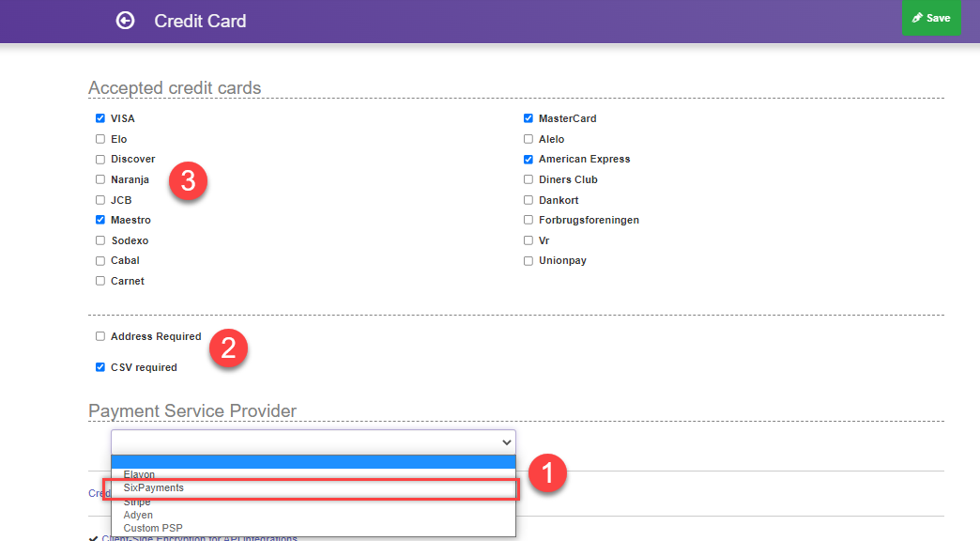Uncheck the CSV required option
Screen dimensions: 980x541
click(100, 367)
